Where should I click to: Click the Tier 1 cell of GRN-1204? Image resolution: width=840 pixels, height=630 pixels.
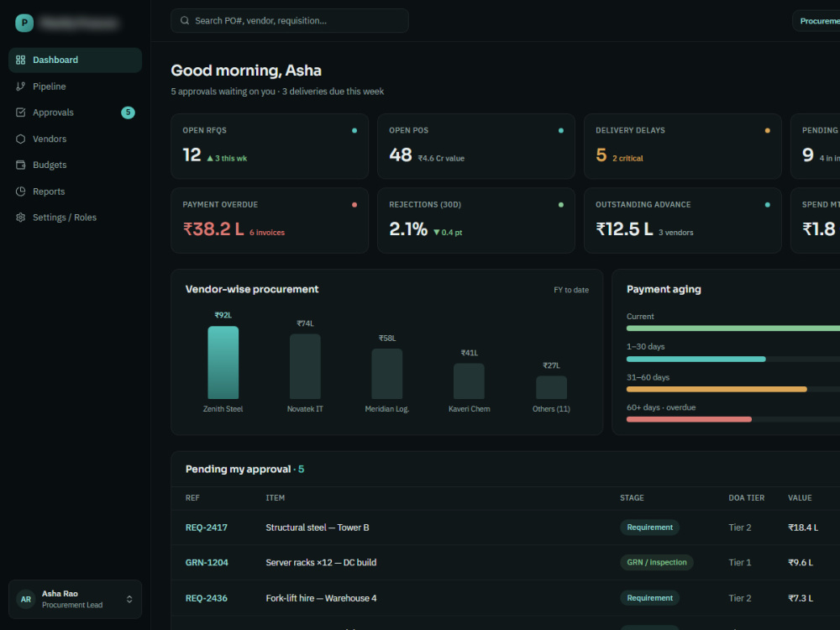(740, 563)
